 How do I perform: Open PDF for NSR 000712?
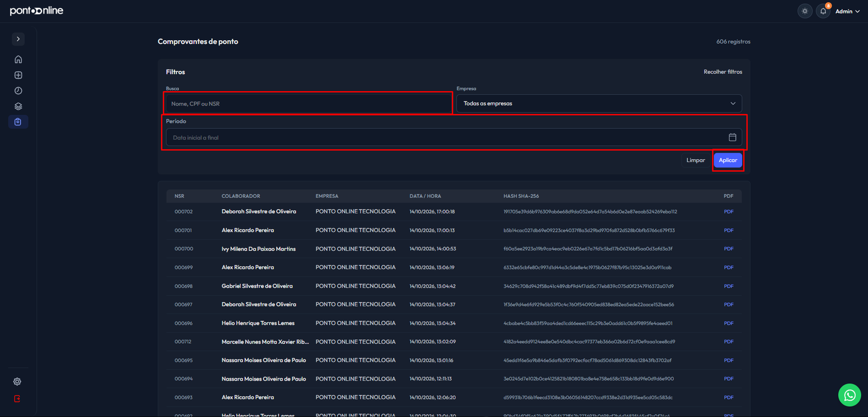729,342
